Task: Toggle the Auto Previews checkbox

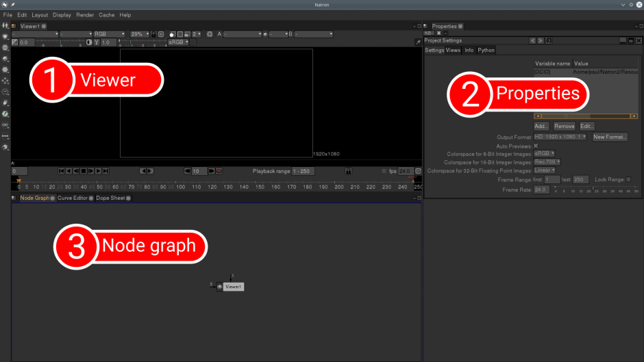Action: [x=536, y=146]
